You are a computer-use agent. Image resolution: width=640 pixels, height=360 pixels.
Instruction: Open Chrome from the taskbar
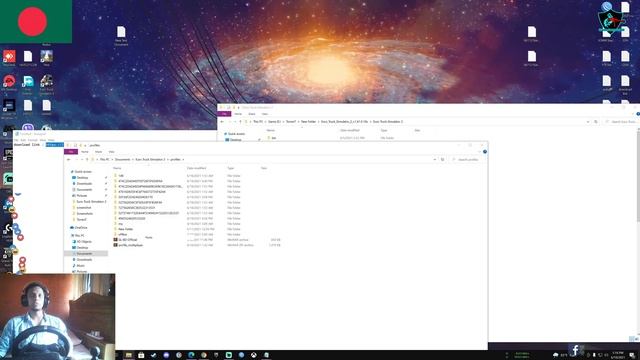[x=204, y=355]
